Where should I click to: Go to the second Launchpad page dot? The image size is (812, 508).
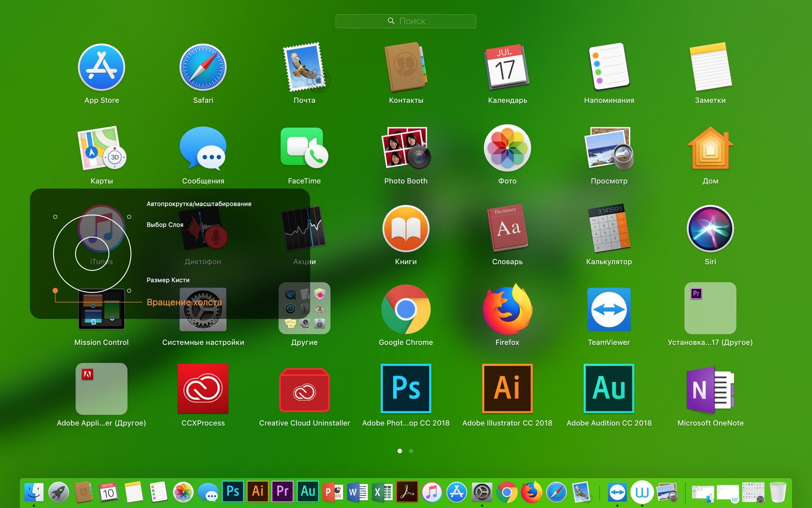[411, 451]
